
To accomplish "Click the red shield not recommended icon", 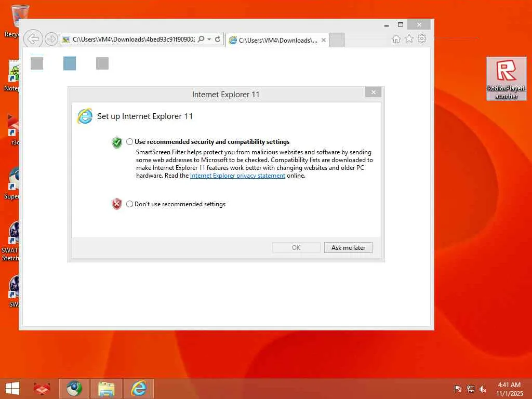I will click(117, 204).
